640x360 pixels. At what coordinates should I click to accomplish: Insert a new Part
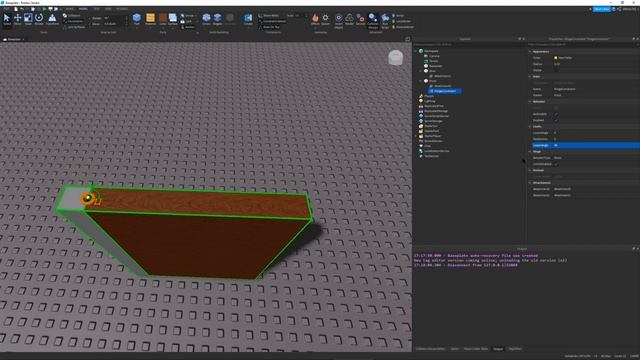point(137,18)
